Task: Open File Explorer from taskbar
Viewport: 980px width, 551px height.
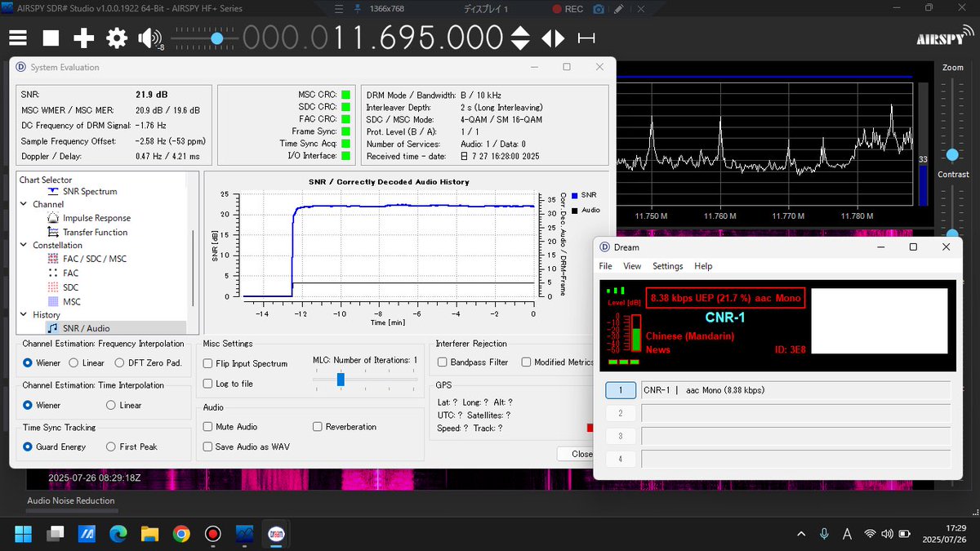Action: click(x=149, y=534)
